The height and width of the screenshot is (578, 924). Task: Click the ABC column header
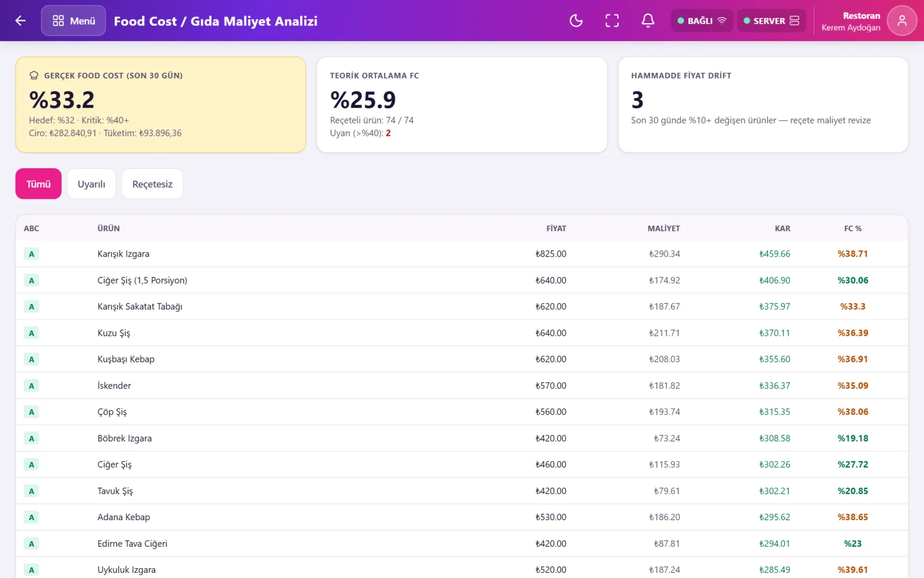pos(31,228)
